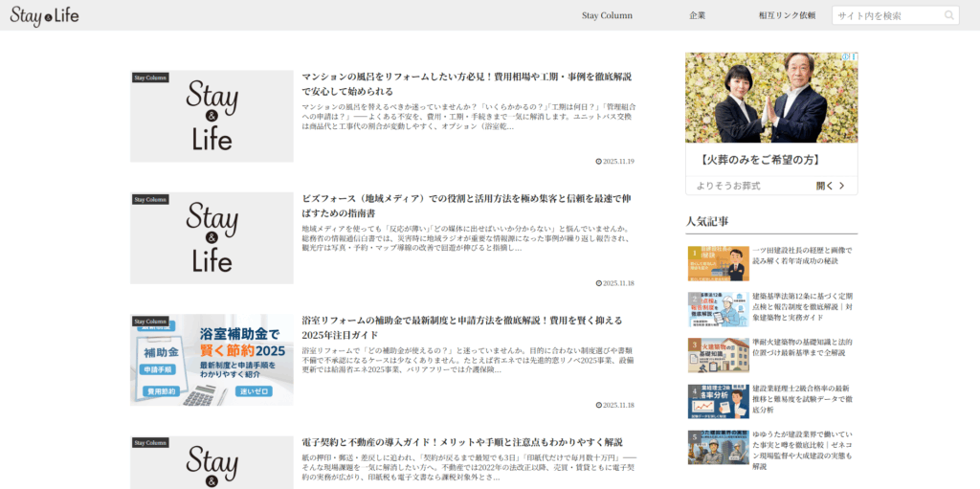This screenshot has height=489, width=980.
Task: Open the rank 5 construction industry thumbnail
Action: tap(718, 447)
